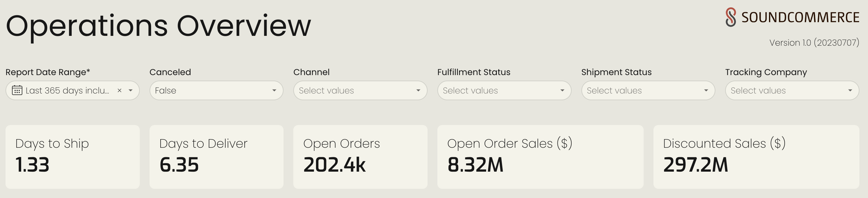Click the Tracking Company dropdown caret

850,90
